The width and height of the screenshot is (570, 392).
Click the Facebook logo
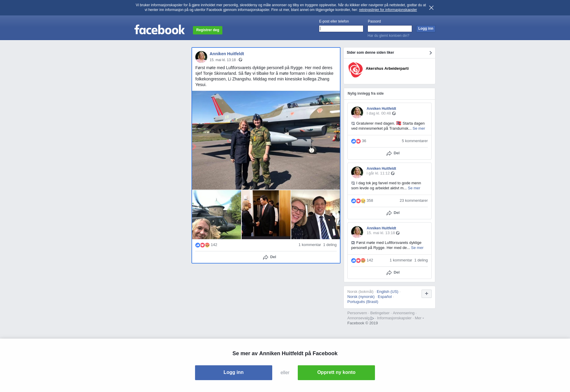click(159, 30)
